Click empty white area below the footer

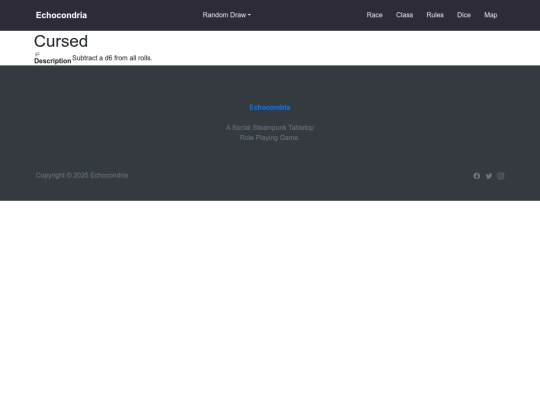(270, 303)
